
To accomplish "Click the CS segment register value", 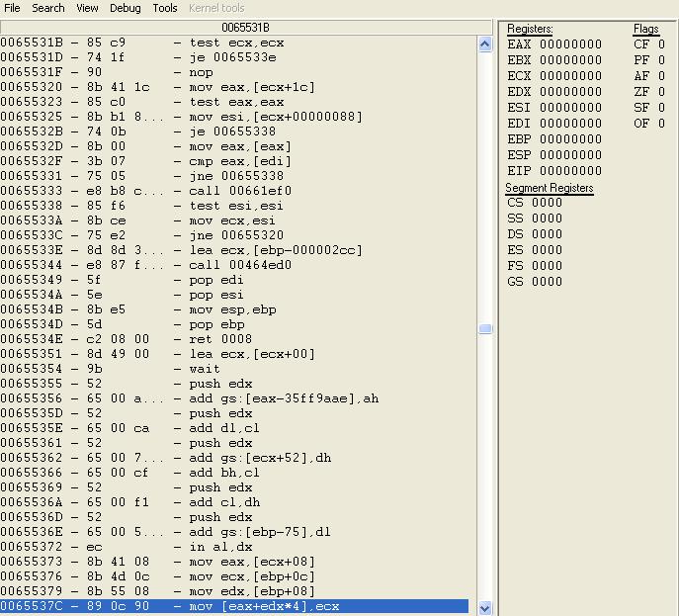I will click(x=547, y=203).
